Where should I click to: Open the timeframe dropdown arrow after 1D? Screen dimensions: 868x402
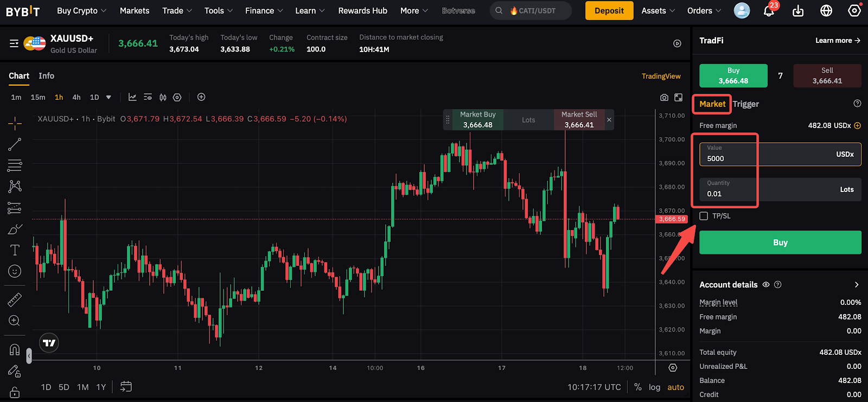pos(108,98)
